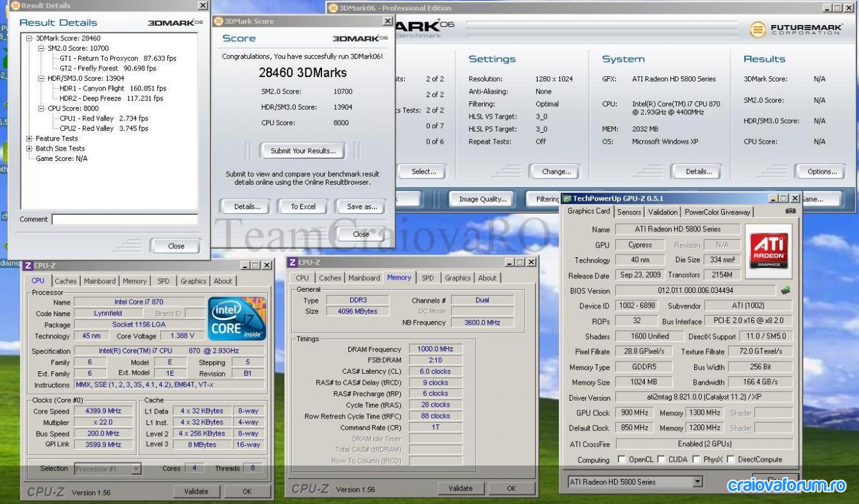Click the Close button in 3DMark Score window
Screen dimensions: 859x504
(361, 234)
